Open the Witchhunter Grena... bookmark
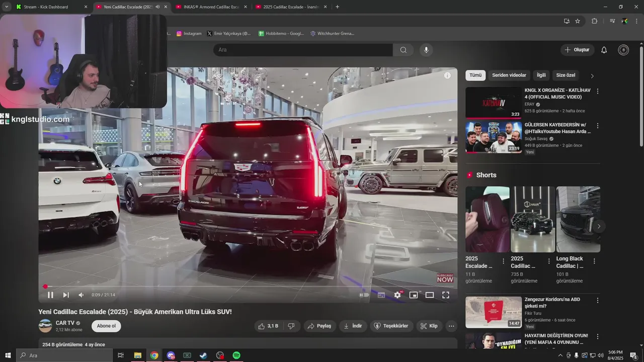This screenshot has width=644, height=362. (x=332, y=34)
